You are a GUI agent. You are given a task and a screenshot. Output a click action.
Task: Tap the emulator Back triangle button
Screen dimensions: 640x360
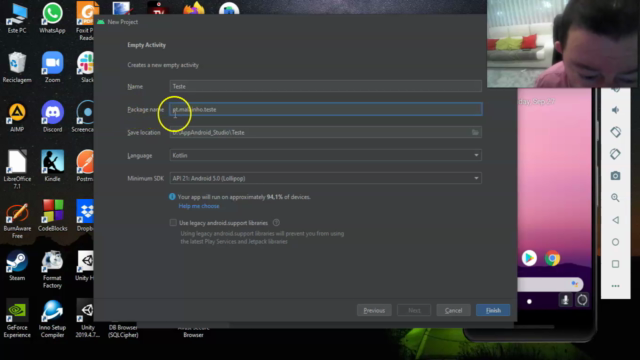pyautogui.click(x=616, y=220)
